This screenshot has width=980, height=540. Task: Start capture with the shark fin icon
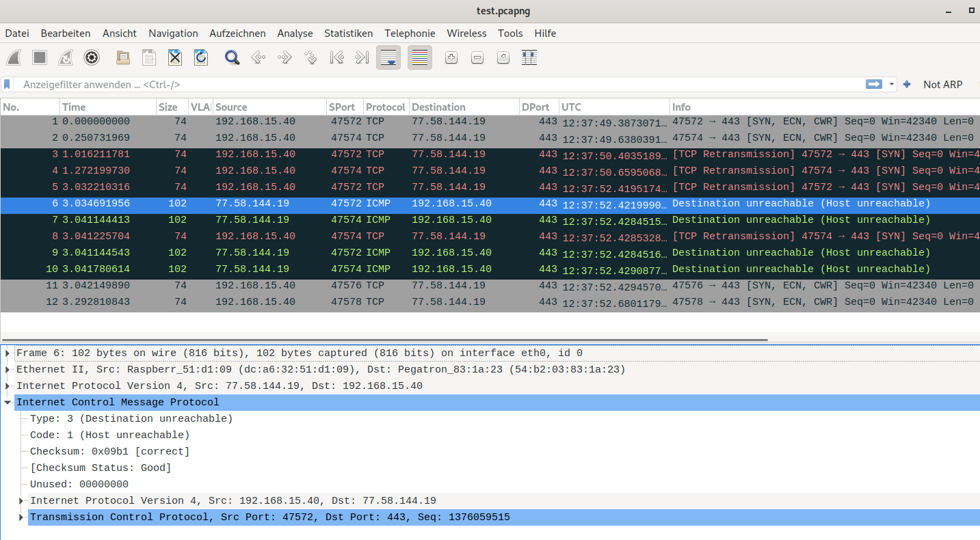pos(14,58)
